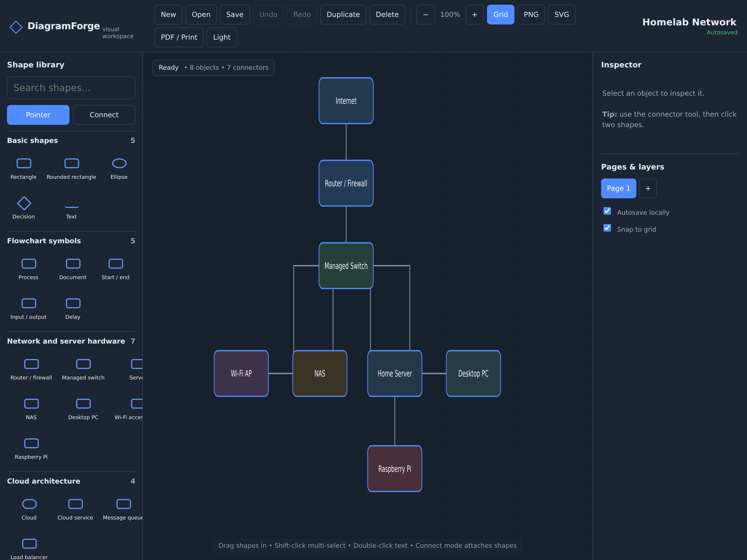Choose the Managed switch library shape
This screenshot has height=560, width=747.
pos(83,364)
